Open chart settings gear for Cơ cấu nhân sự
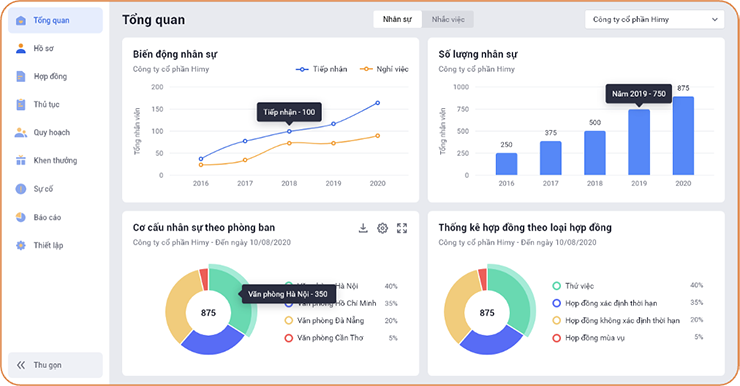740x386 pixels. 382,228
